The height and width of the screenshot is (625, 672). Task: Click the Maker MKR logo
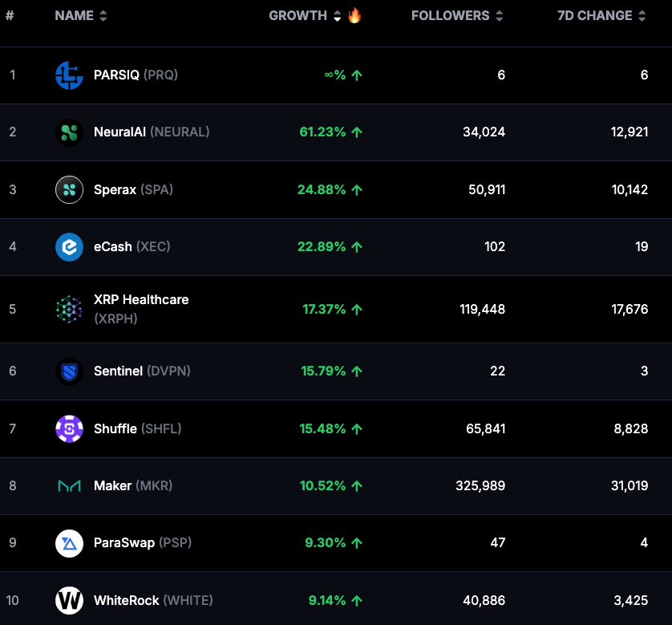69,485
